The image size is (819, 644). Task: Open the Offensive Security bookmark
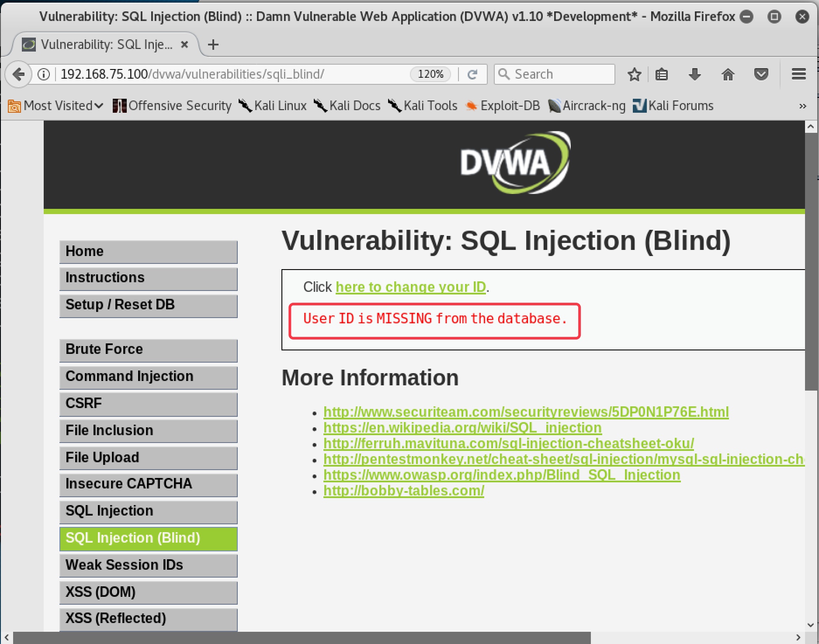[172, 106]
